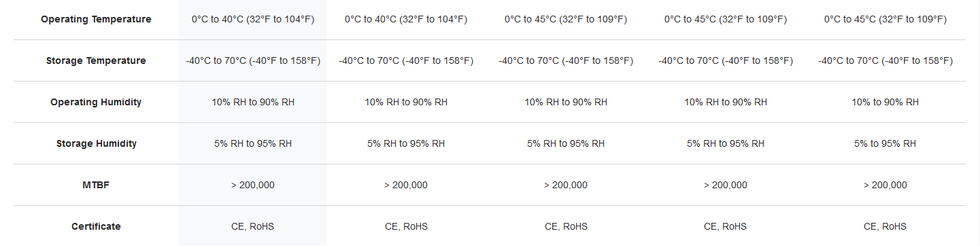This screenshot has width=980, height=246.
Task: Click highlighted column '> 200,000' MTBF value
Action: [x=253, y=185]
